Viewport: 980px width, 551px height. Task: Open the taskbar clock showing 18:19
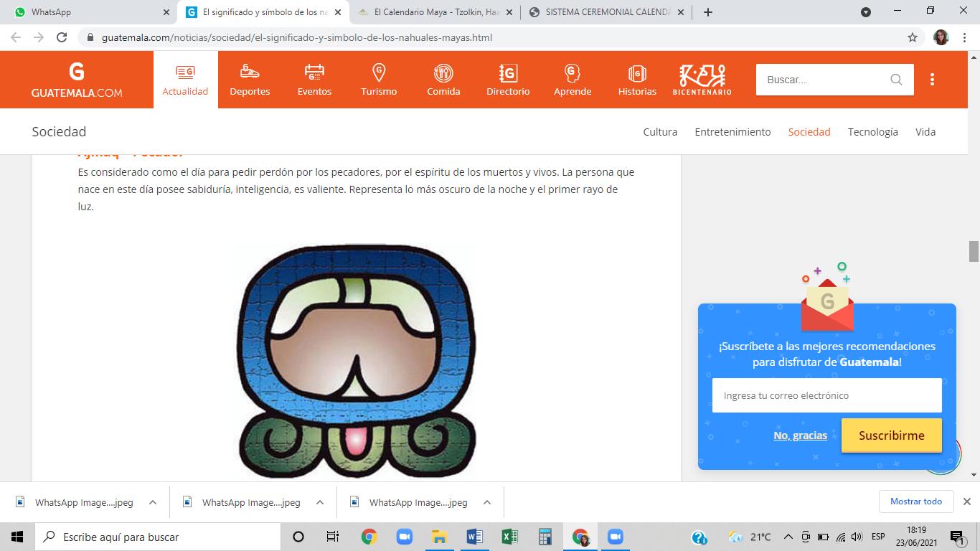[x=916, y=537]
